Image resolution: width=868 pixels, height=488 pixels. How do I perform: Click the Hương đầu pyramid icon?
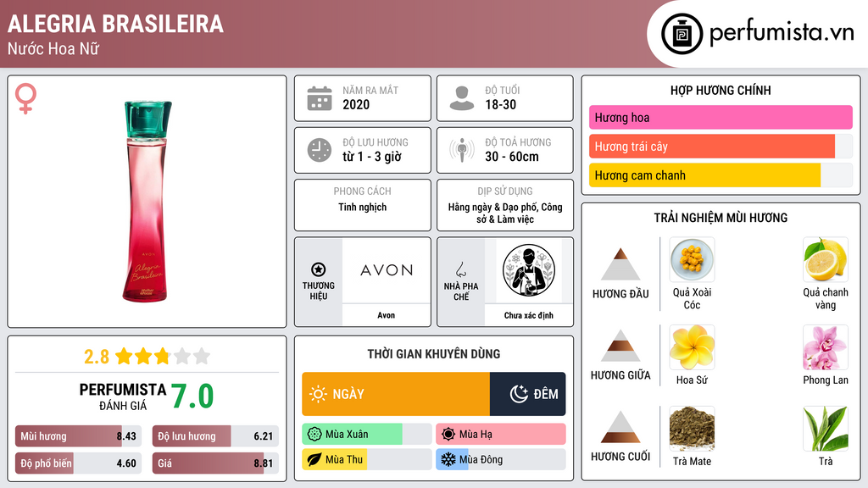[x=620, y=264]
